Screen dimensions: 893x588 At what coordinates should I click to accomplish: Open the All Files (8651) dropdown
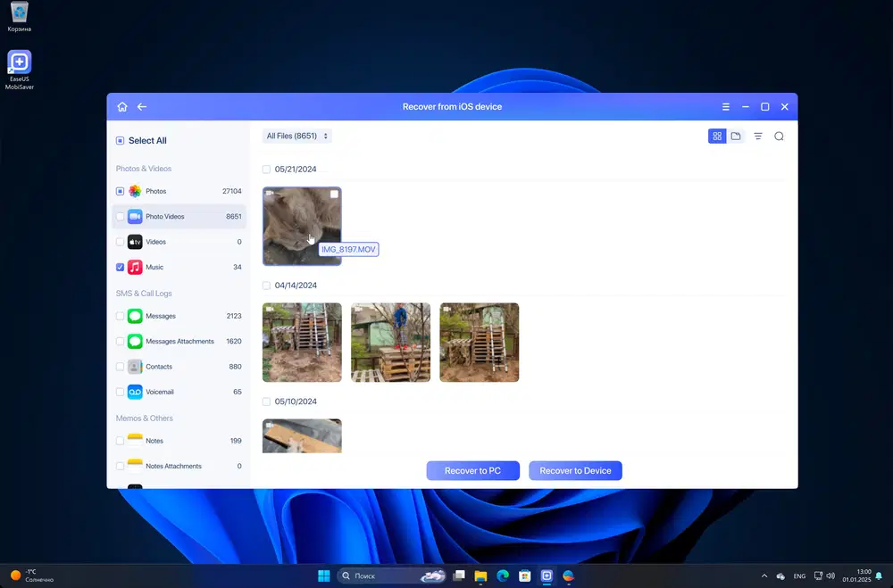(x=296, y=136)
